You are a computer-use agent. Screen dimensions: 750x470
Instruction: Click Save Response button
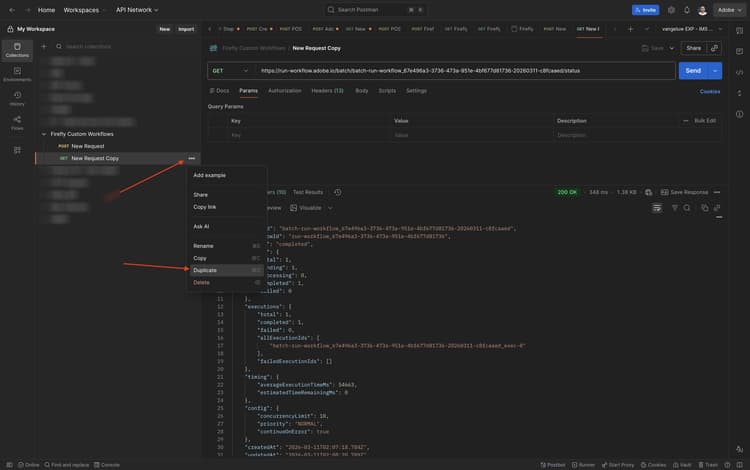coord(684,192)
